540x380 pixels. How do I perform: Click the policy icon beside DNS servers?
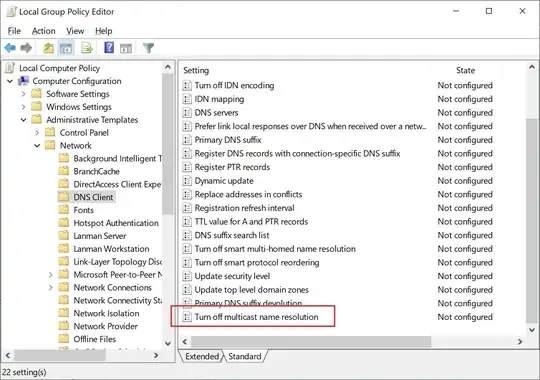187,113
